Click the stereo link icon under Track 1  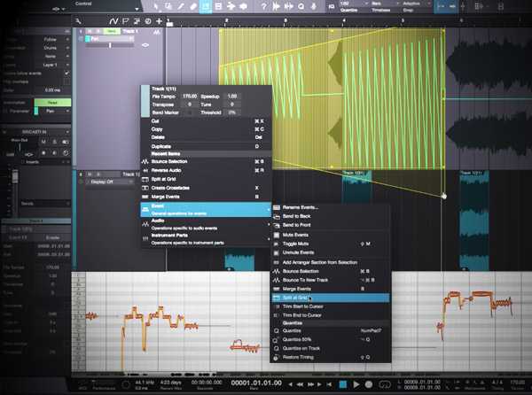(x=145, y=45)
